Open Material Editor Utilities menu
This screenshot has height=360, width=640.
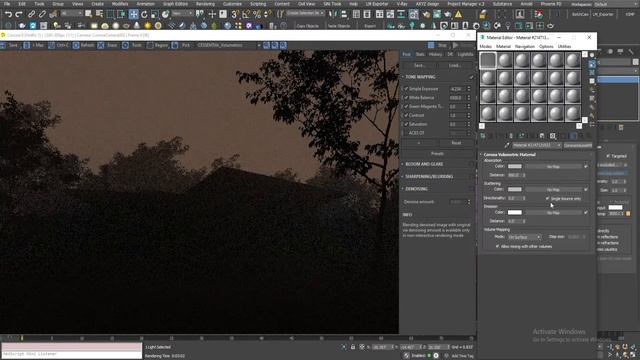[564, 47]
